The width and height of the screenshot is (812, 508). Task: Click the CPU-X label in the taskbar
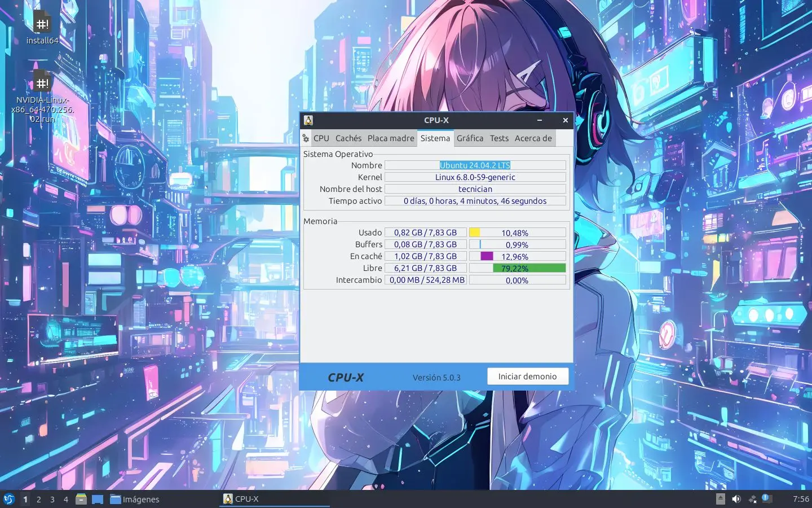click(247, 499)
